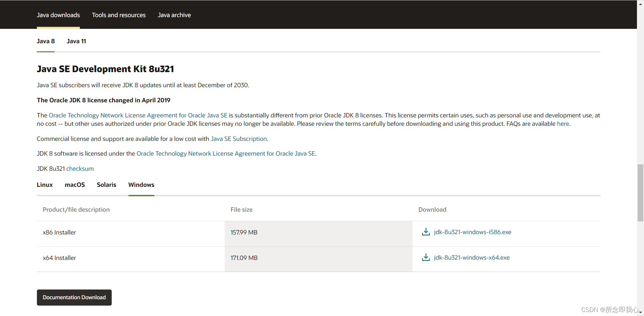Choose the Solaris platform tab
644x316 pixels.
(107, 185)
